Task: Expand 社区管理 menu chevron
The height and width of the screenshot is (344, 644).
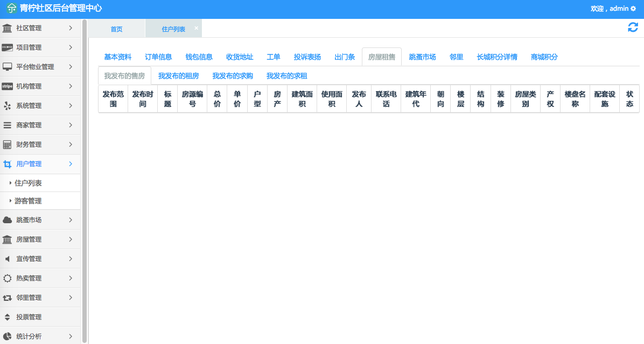Action: (x=71, y=28)
